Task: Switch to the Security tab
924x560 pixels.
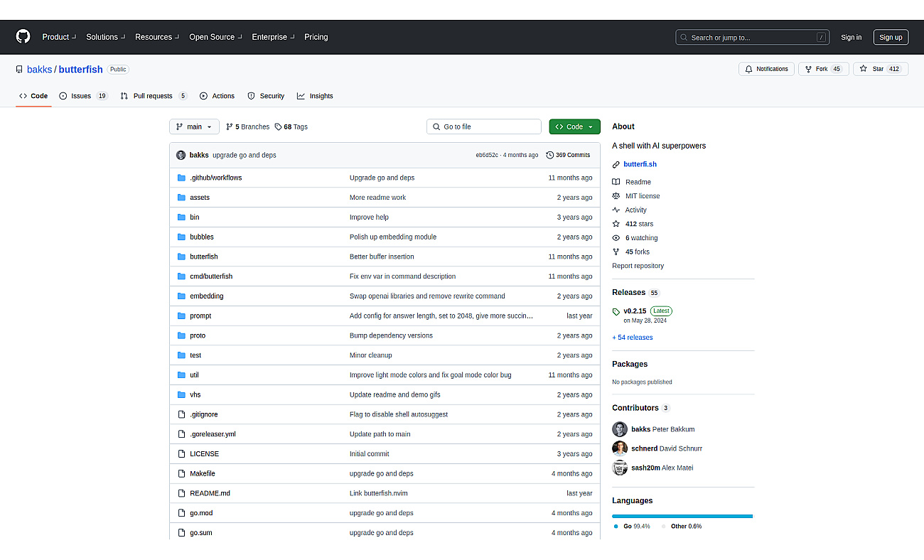Action: 266,96
